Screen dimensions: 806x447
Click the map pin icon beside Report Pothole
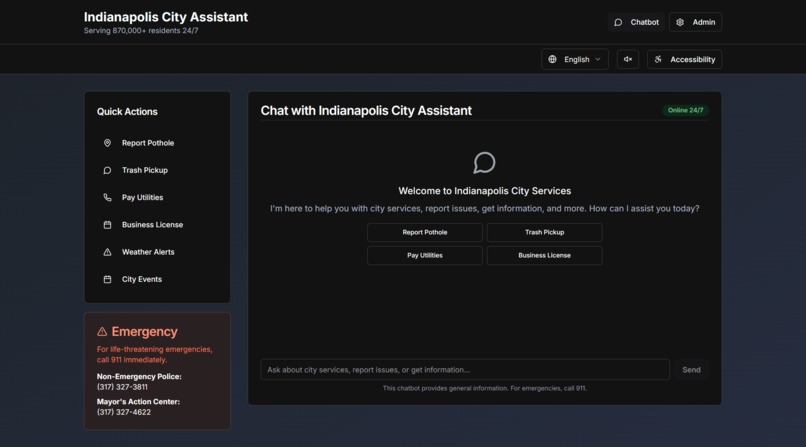(107, 143)
